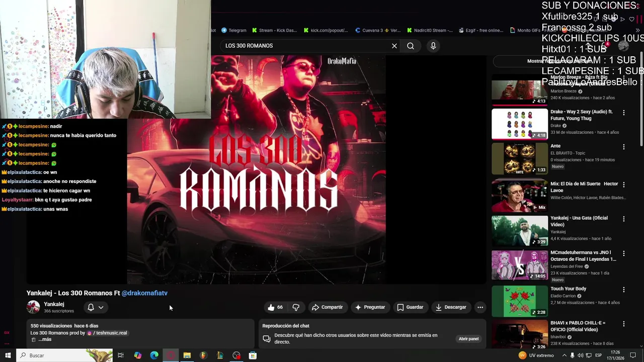This screenshot has height=362, width=644.
Task: Expand the description with ...más
Action: pos(45,339)
